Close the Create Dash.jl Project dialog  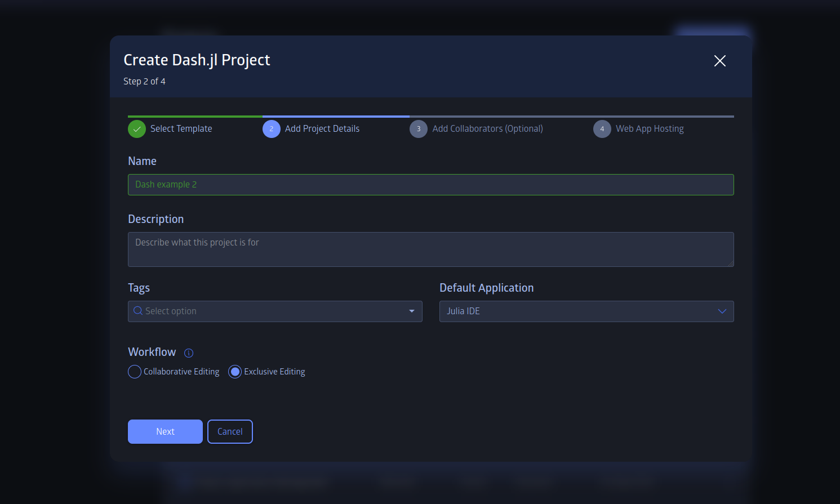click(720, 61)
